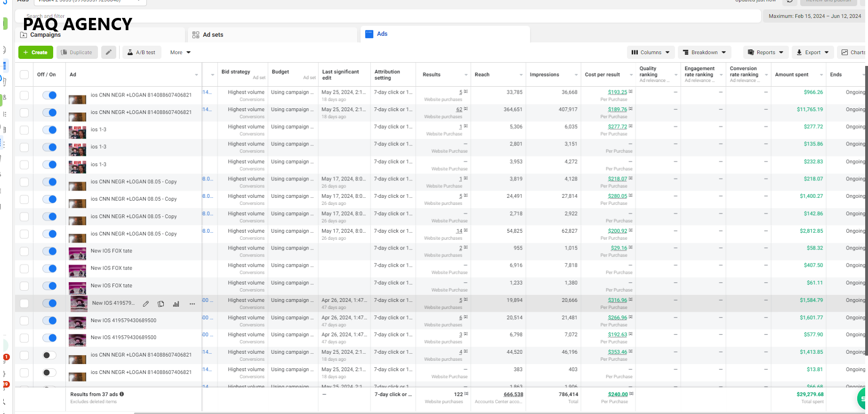
Task: Open the $193.25 cost per result link
Action: pyautogui.click(x=617, y=92)
